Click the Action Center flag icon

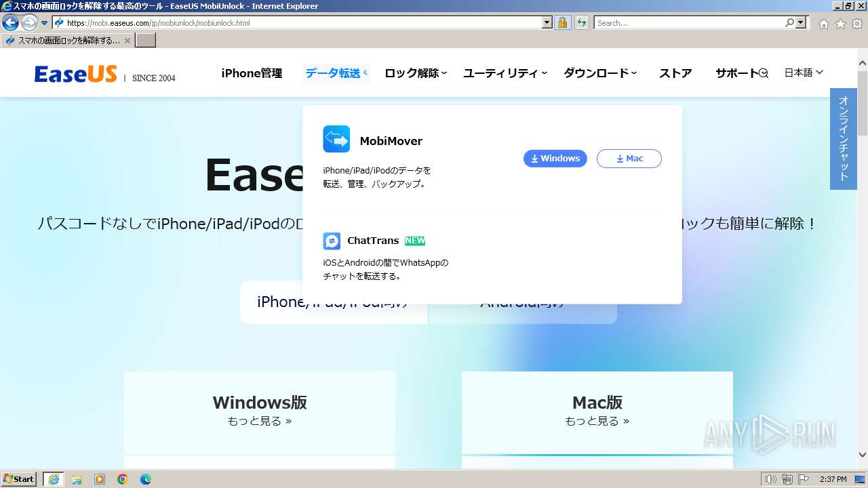[x=804, y=479]
